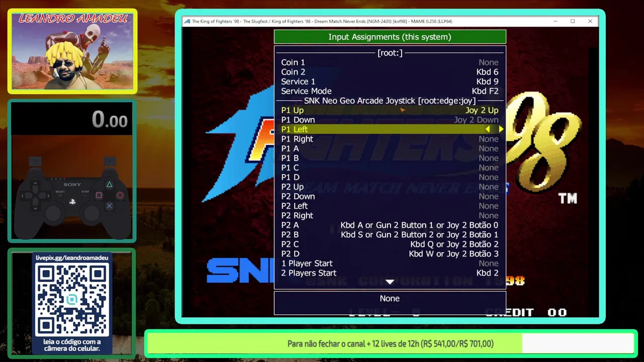Click the left arrow on P1 Left row

pyautogui.click(x=487, y=129)
